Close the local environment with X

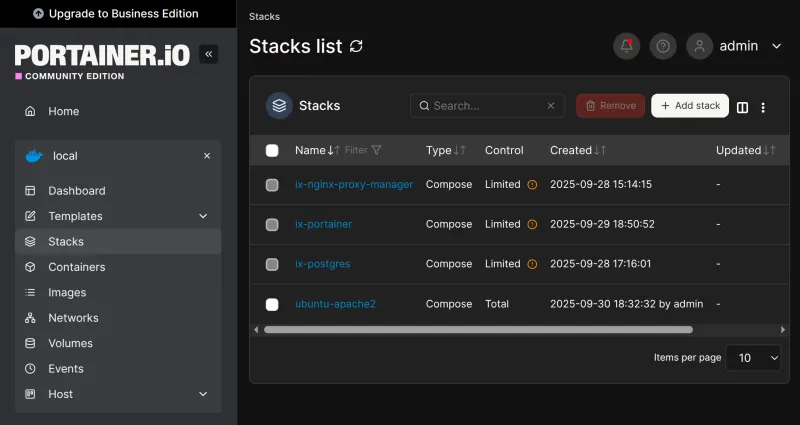(207, 156)
